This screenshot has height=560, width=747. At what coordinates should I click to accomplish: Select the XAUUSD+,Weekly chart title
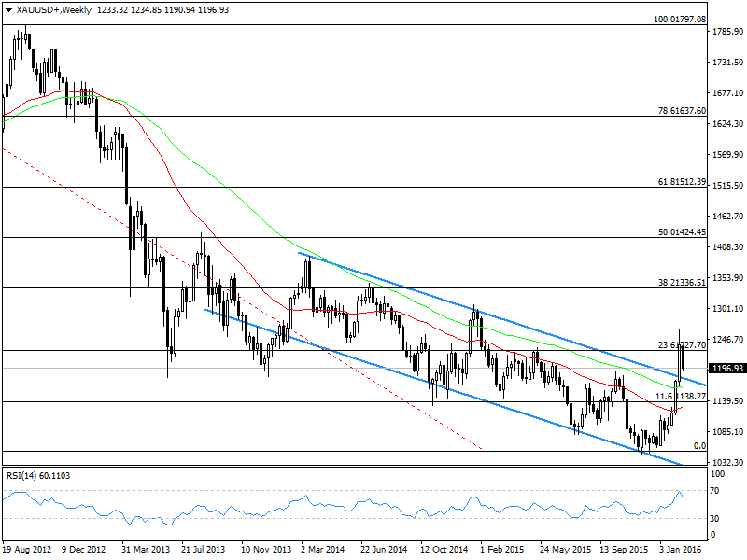[54, 10]
